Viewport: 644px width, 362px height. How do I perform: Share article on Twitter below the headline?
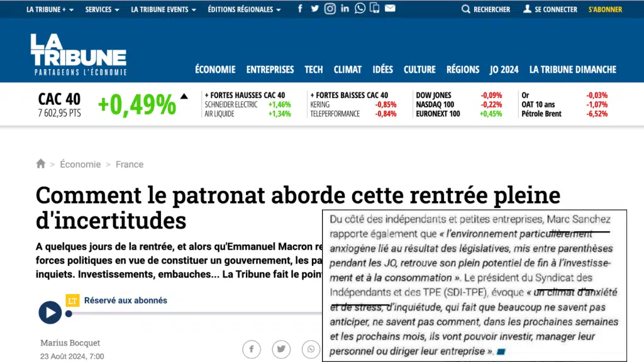click(x=281, y=349)
